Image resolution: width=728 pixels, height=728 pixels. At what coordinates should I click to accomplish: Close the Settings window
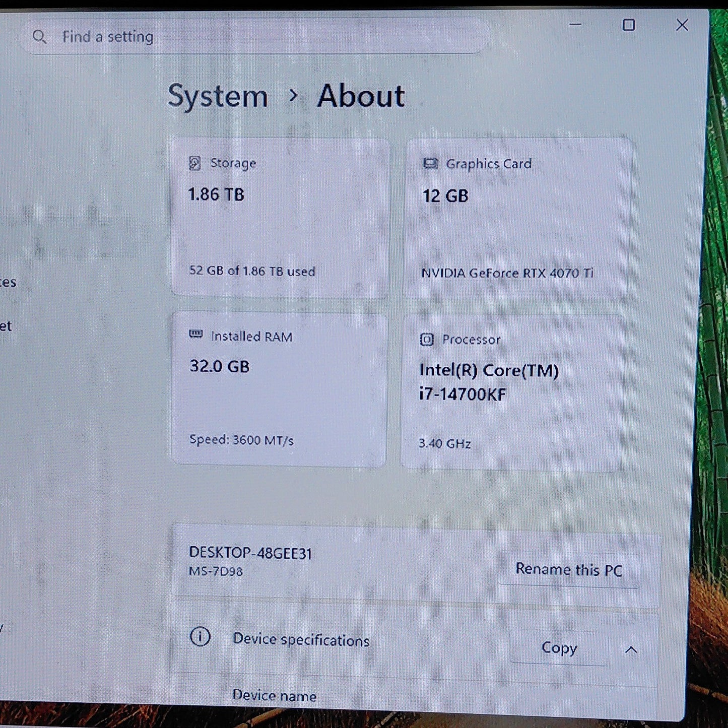coord(682,25)
